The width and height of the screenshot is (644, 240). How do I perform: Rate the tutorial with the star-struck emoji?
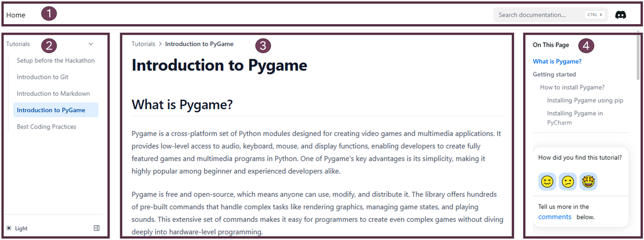click(x=588, y=181)
